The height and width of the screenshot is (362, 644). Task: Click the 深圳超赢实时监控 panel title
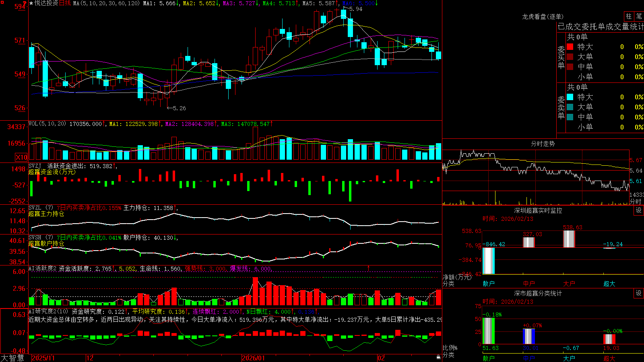(538, 210)
